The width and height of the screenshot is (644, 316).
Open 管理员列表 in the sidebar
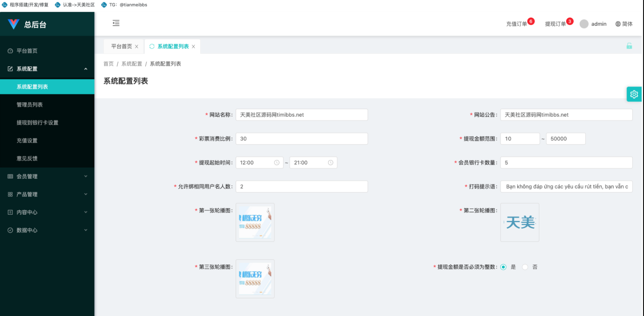tap(47, 105)
